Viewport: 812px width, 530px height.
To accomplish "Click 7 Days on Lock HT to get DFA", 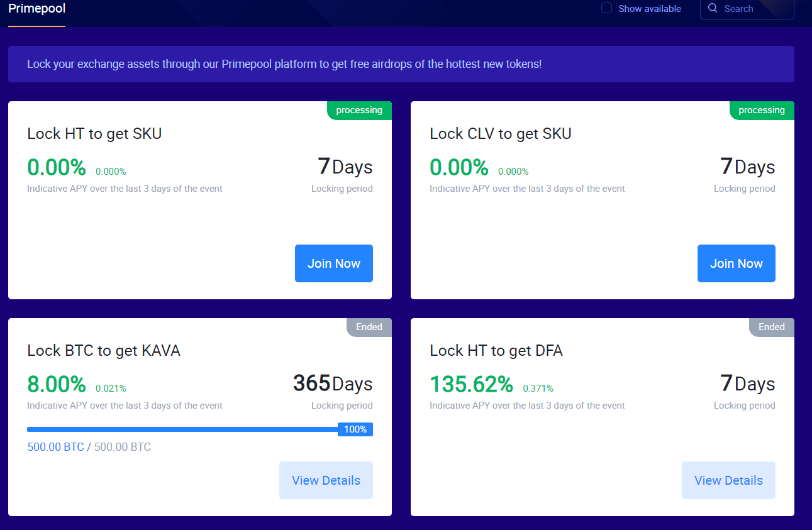I will pos(748,384).
